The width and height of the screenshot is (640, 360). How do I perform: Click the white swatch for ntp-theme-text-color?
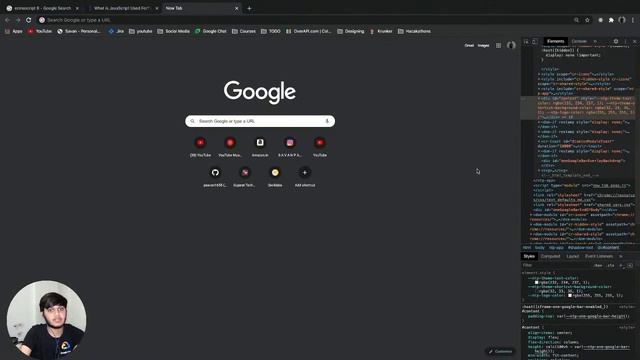pos(536,282)
